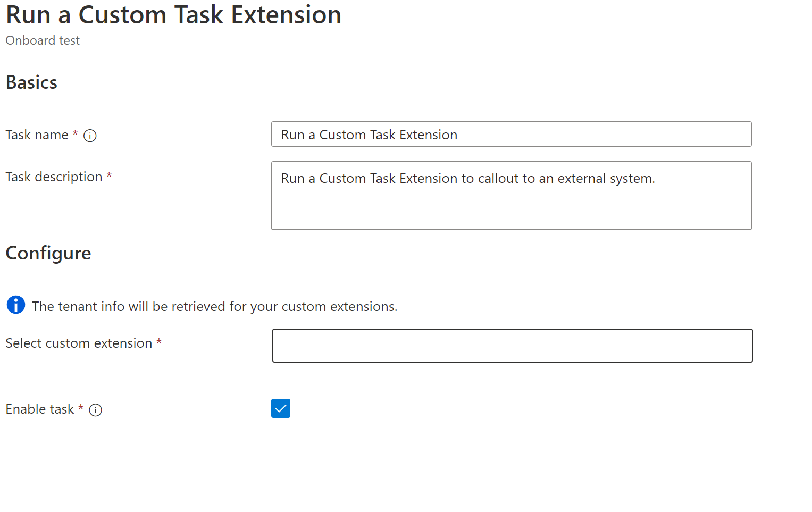Click the Onboard test subtitle link
Screen dimensions: 812x512
(x=42, y=40)
